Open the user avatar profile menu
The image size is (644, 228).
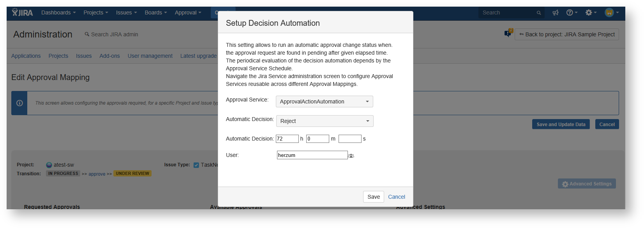[611, 12]
